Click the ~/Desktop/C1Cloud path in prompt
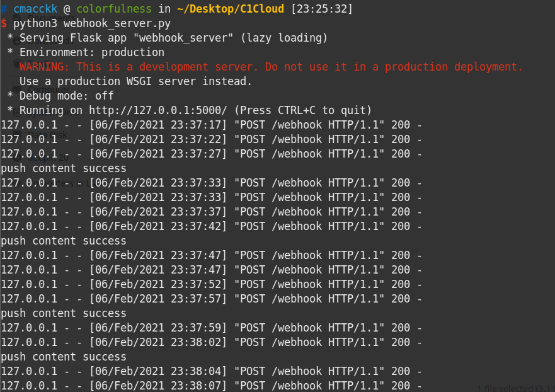This screenshot has width=555, height=392. (231, 9)
